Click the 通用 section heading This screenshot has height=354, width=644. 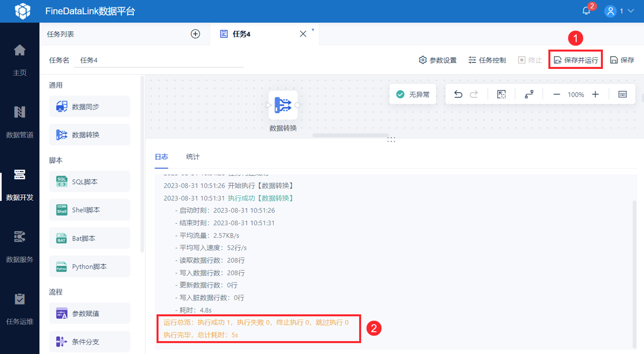55,85
